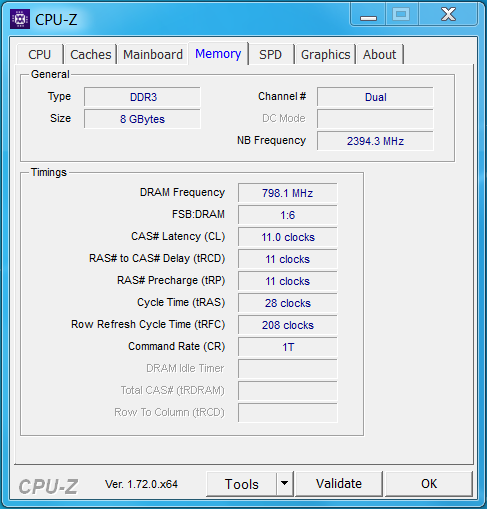Click the empty DC Mode field
The width and height of the screenshot is (487, 509).
click(x=375, y=119)
